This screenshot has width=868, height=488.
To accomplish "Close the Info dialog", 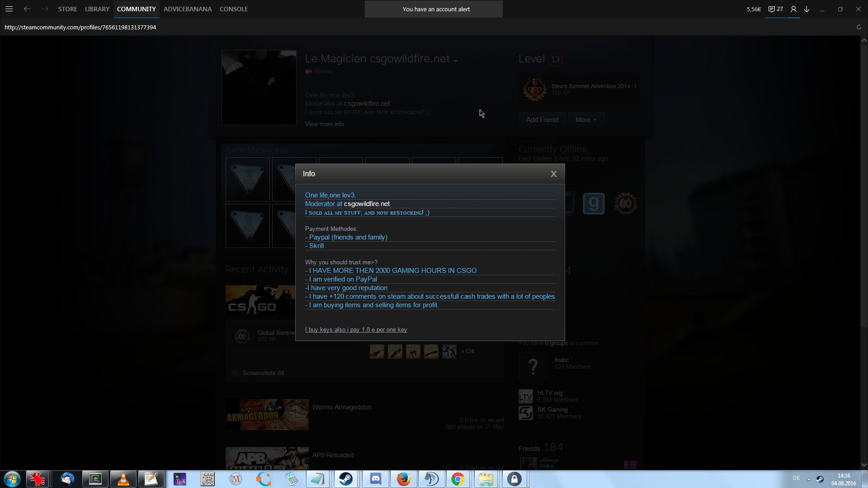I will coord(553,174).
